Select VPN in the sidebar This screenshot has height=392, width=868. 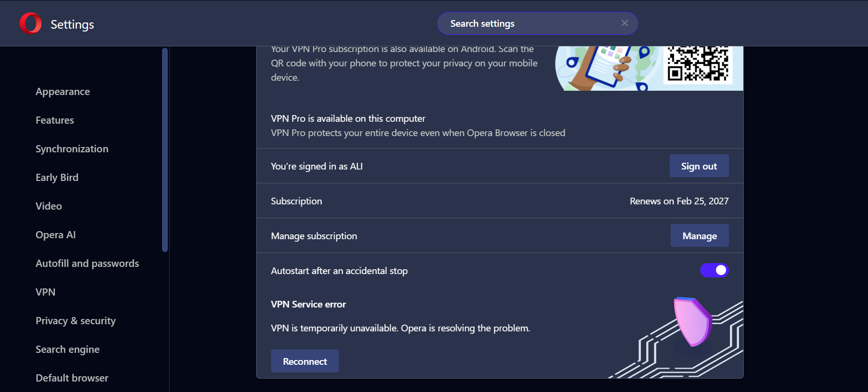pos(45,292)
